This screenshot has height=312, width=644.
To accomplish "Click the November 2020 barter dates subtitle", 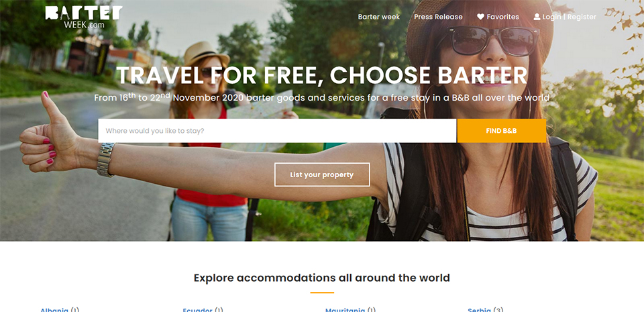I will point(322,97).
